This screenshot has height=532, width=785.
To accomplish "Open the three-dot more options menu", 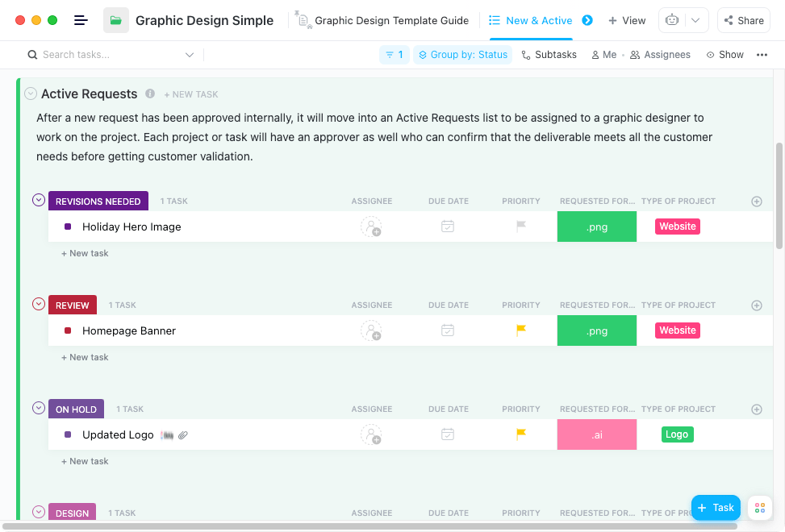I will click(x=762, y=55).
